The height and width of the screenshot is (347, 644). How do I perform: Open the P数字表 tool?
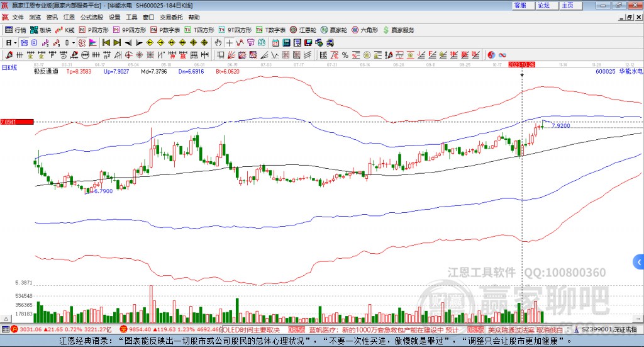(165, 30)
